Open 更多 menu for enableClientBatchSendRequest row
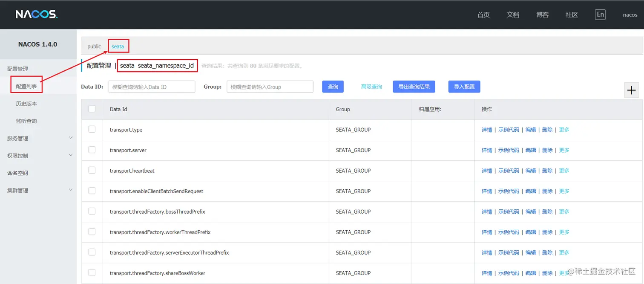The image size is (644, 284). click(x=564, y=191)
